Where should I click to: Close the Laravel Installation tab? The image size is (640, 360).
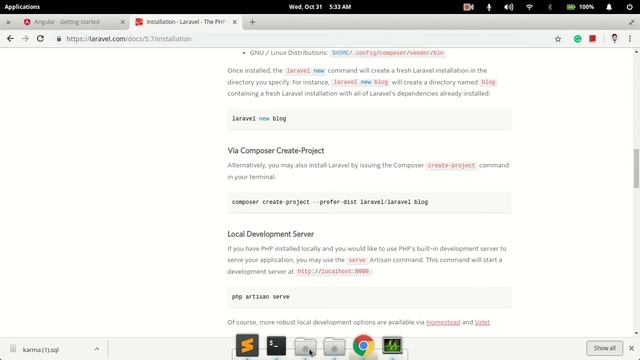coord(235,22)
